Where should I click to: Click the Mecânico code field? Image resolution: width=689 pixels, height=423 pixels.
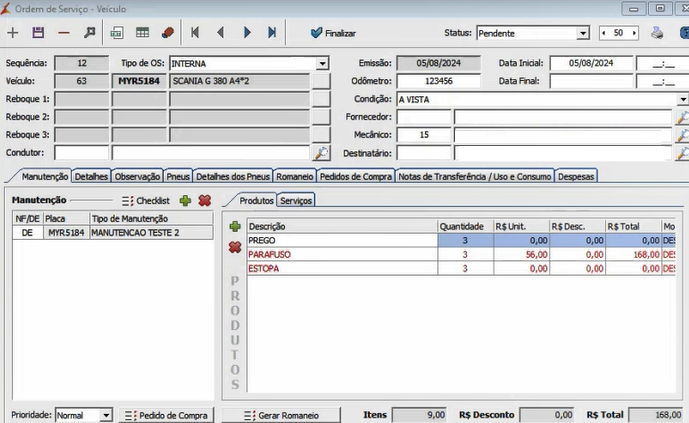424,135
